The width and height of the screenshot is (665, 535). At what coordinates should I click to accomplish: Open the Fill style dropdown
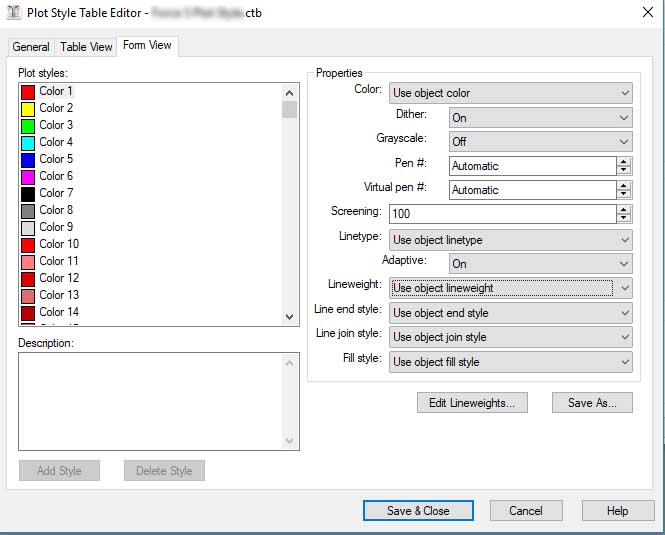point(624,362)
